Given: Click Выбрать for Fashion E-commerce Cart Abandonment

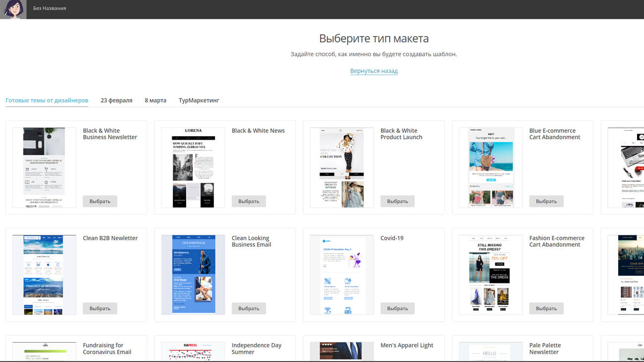Looking at the screenshot, I should pyautogui.click(x=546, y=309).
